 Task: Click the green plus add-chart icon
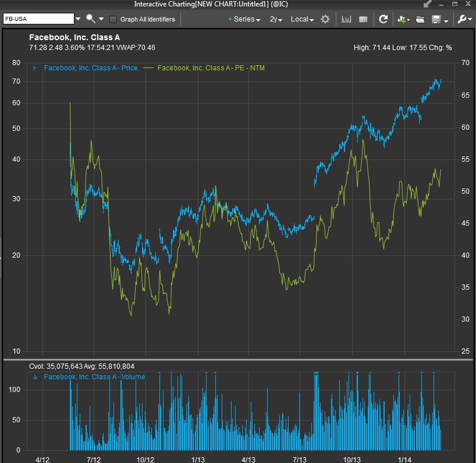402,19
